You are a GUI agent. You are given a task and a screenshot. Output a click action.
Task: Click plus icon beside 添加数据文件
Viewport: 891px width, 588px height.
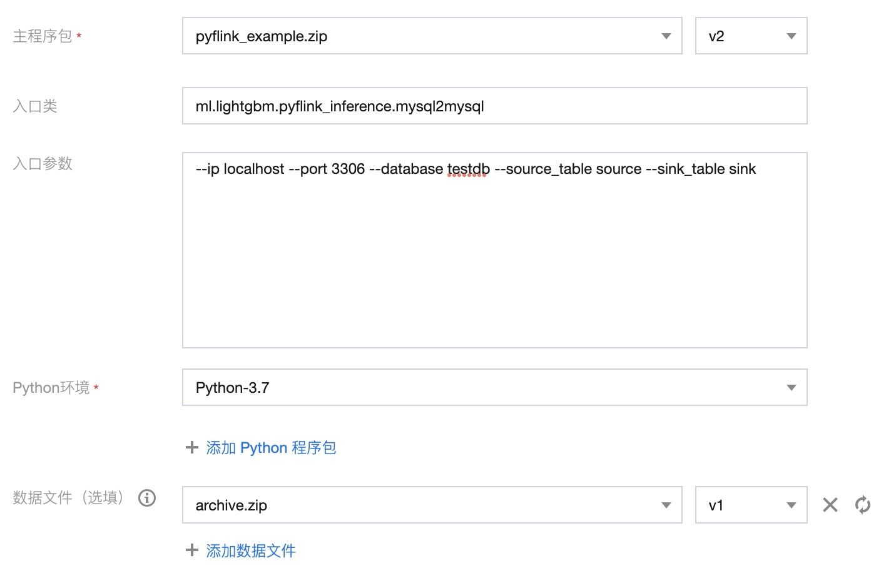tap(192, 550)
